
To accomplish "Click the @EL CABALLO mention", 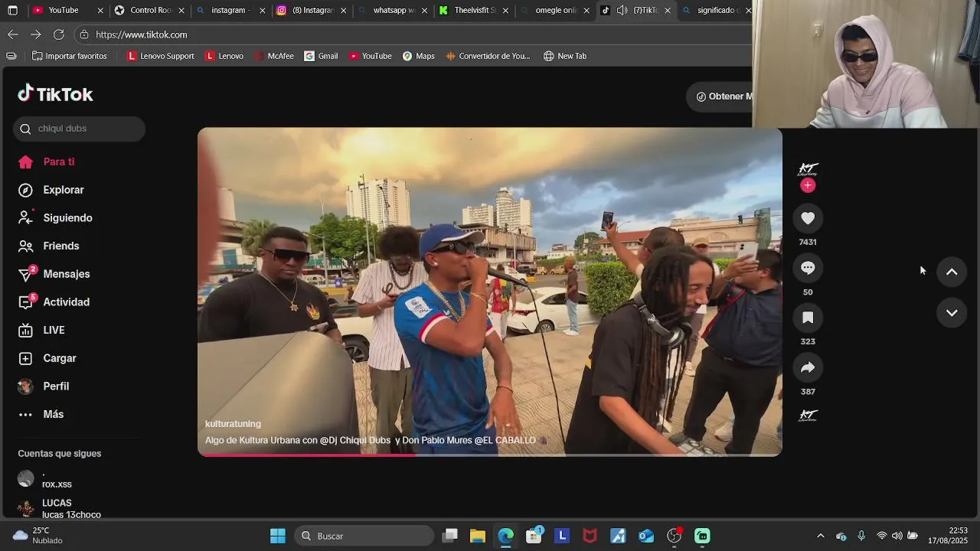I will tap(505, 441).
